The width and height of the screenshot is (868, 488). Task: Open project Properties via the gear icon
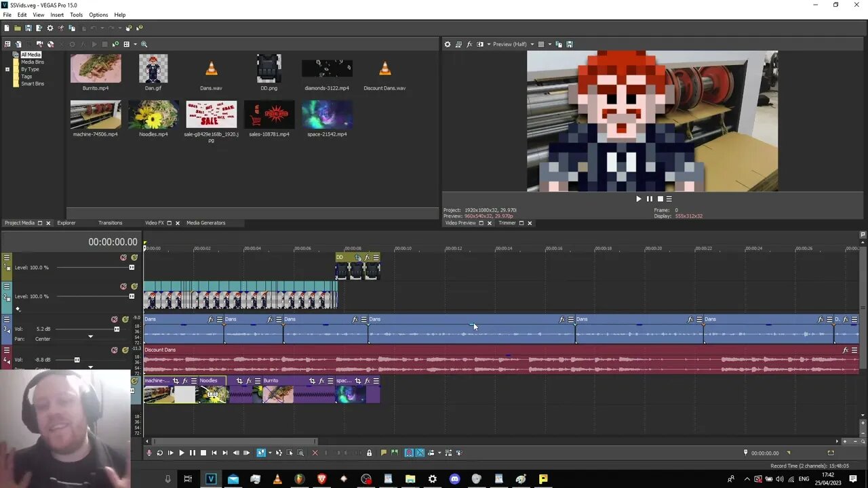(x=50, y=28)
